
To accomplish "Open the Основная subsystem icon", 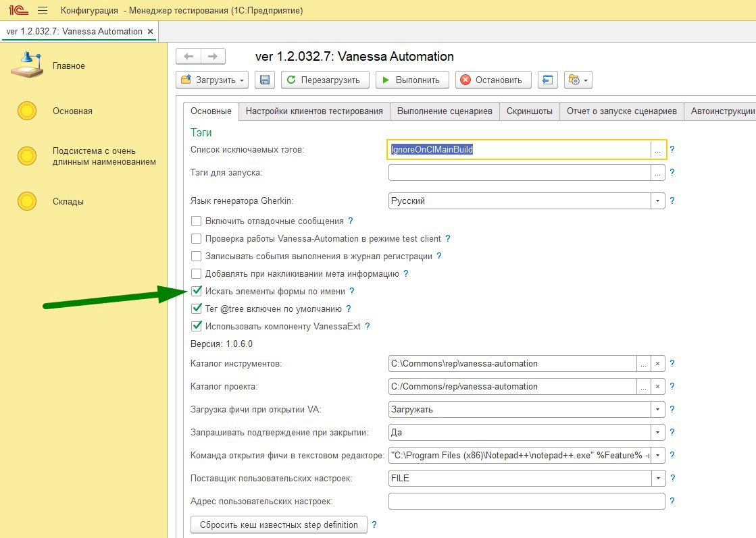I will click(x=27, y=111).
